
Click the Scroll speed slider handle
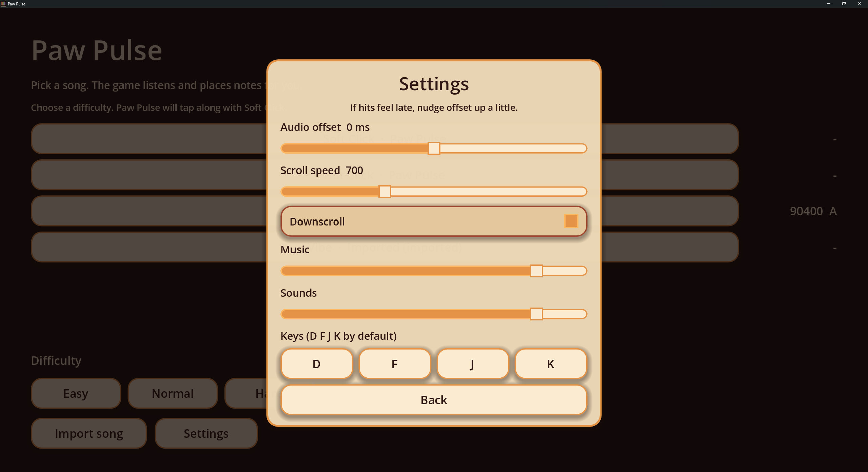tap(384, 192)
